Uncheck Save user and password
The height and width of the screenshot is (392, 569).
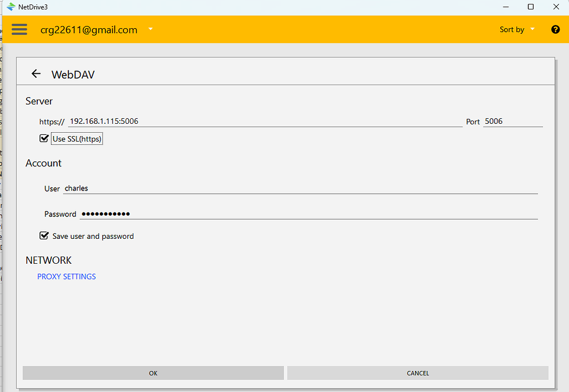pos(44,235)
